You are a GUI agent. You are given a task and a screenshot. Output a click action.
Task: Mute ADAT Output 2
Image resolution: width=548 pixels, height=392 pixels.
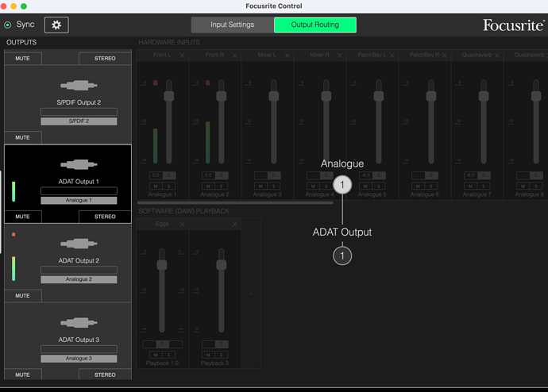[x=23, y=296]
